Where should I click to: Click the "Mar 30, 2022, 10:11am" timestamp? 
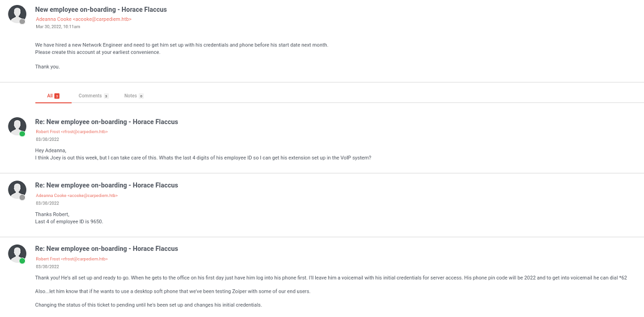[x=58, y=27]
